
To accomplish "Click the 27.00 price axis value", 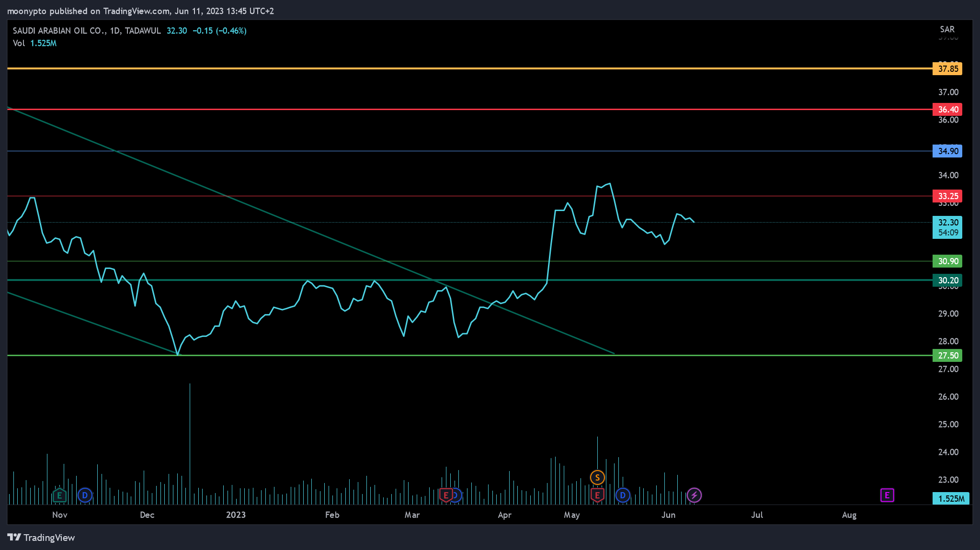I will pos(948,369).
